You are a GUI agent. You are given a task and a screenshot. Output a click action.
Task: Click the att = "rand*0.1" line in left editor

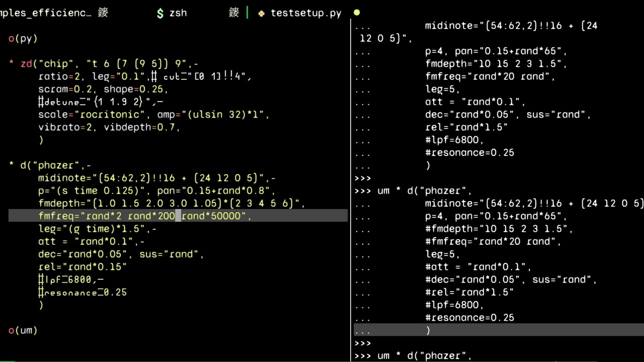point(92,242)
